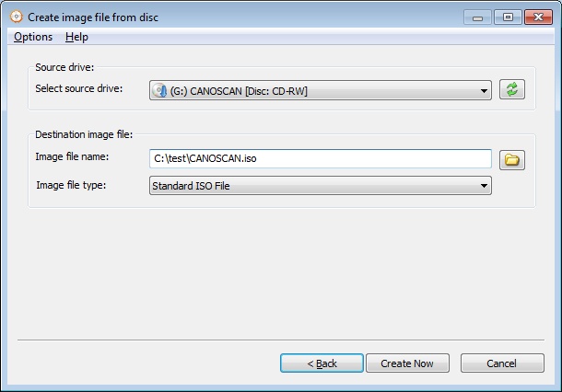This screenshot has width=562, height=392.
Task: Go back with the < Back button
Action: coord(322,363)
